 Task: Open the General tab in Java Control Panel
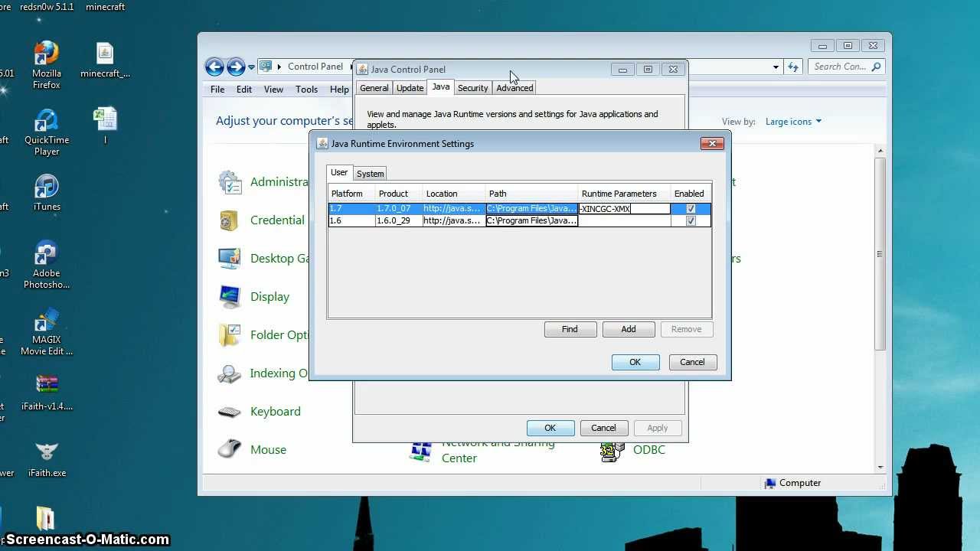point(374,88)
